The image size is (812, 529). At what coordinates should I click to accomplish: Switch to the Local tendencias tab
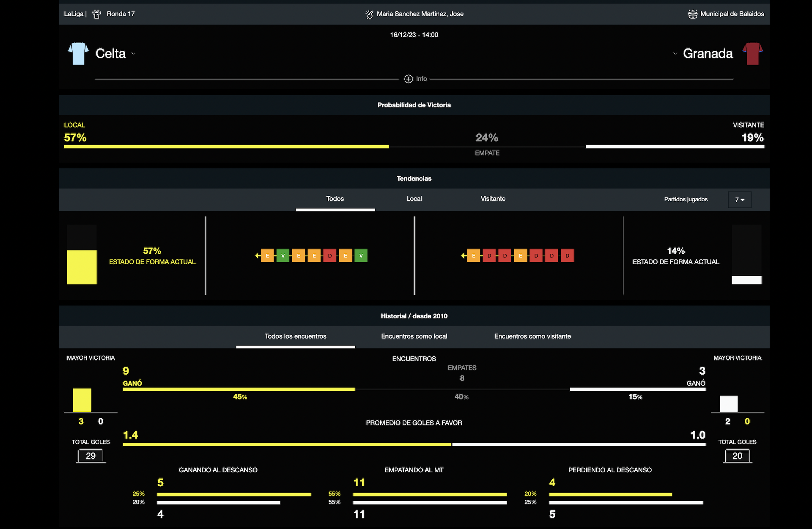[414, 199]
